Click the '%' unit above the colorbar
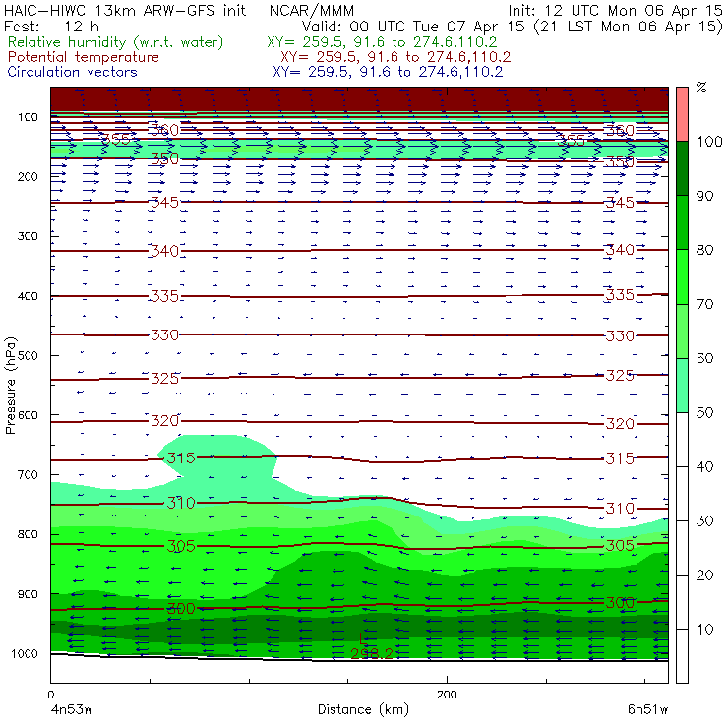The image size is (728, 728). click(701, 88)
